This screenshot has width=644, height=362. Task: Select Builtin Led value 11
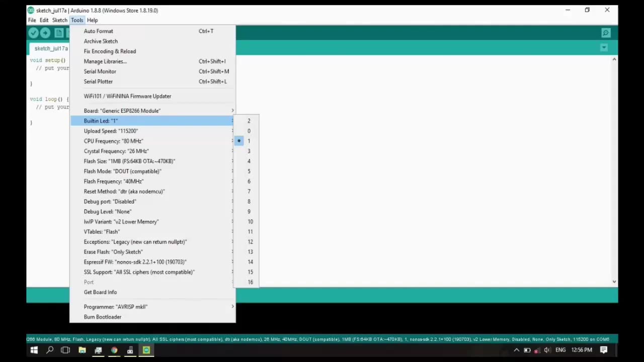(x=247, y=231)
